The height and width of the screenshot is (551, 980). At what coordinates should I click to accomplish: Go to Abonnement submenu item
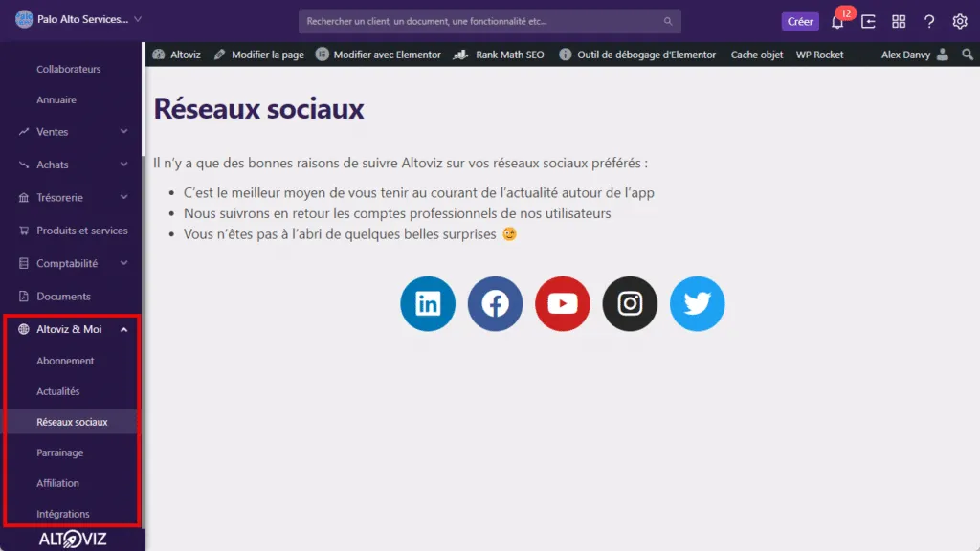[x=65, y=361]
